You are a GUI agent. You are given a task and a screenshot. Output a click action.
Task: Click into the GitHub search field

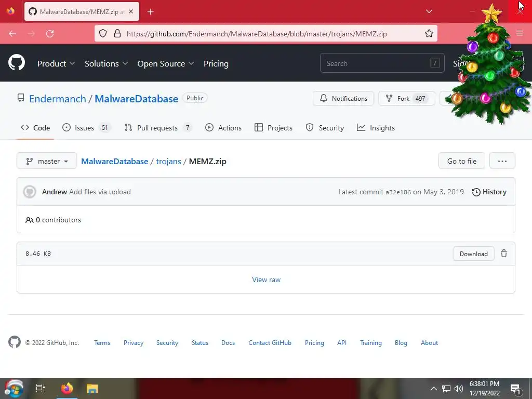click(382, 63)
